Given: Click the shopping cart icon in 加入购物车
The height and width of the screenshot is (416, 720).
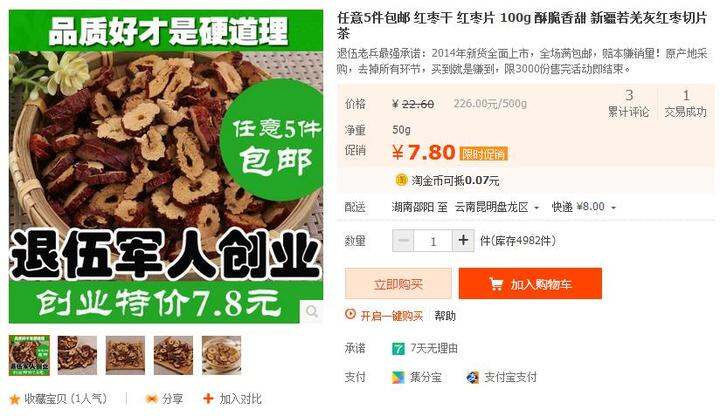Looking at the screenshot, I should pyautogui.click(x=496, y=284).
